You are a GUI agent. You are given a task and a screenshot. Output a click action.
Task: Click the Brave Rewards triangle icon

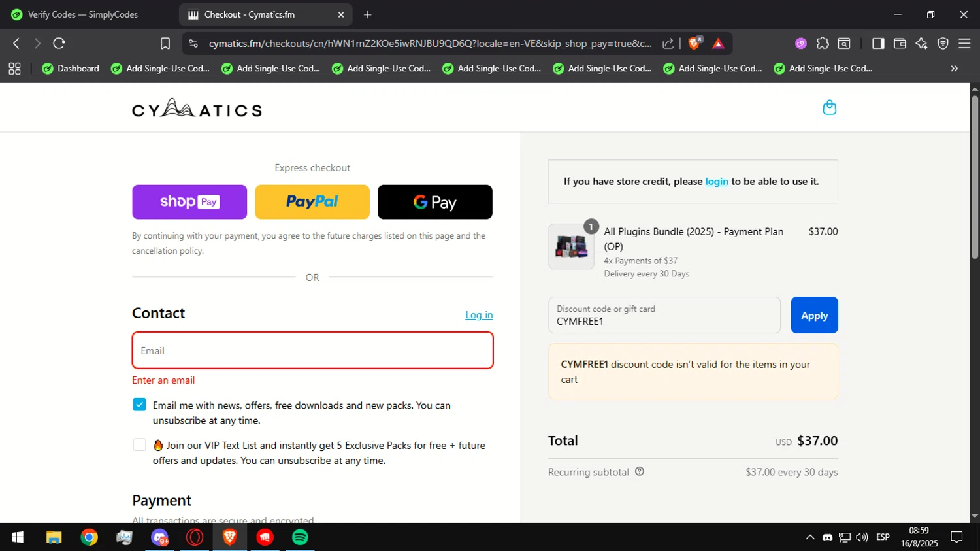point(718,43)
